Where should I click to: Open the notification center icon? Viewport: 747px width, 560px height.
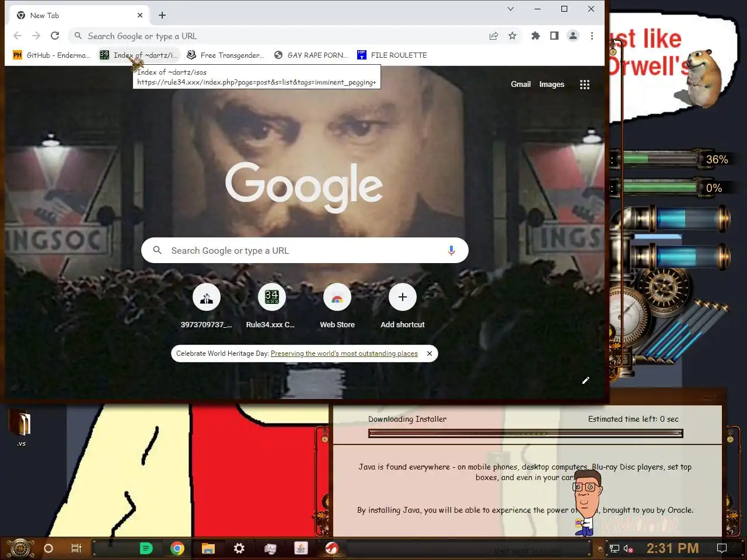[722, 548]
